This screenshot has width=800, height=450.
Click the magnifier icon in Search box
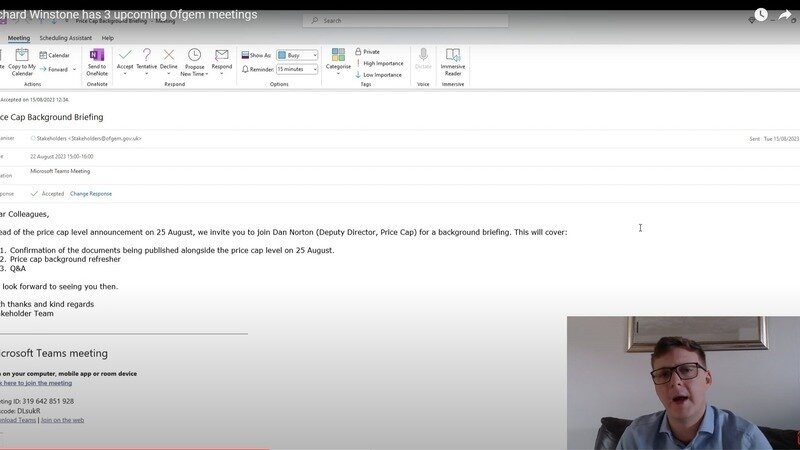tap(314, 20)
